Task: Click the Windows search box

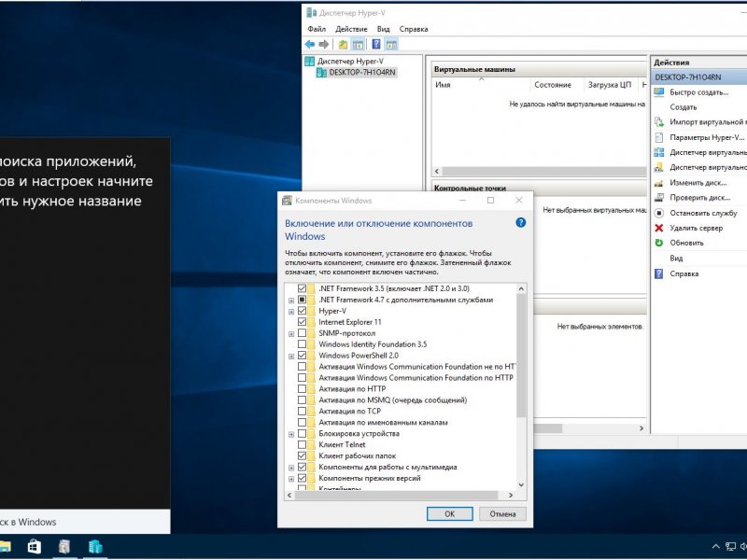Action: click(85, 522)
